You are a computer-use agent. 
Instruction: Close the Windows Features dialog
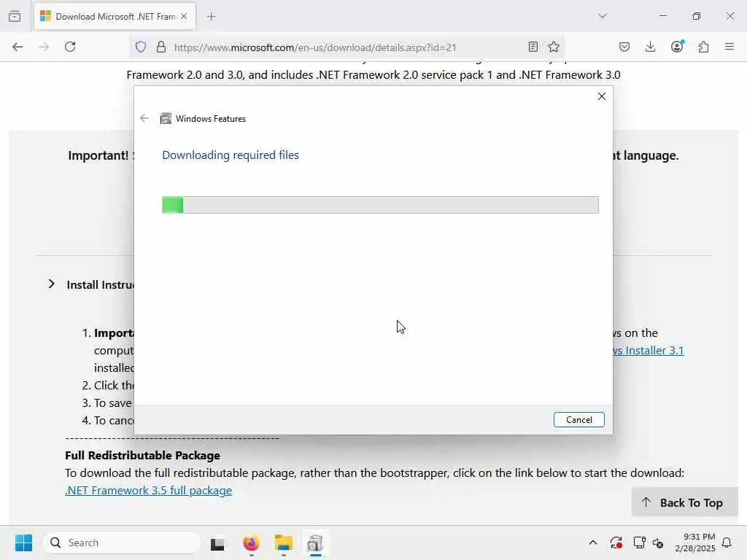click(602, 96)
